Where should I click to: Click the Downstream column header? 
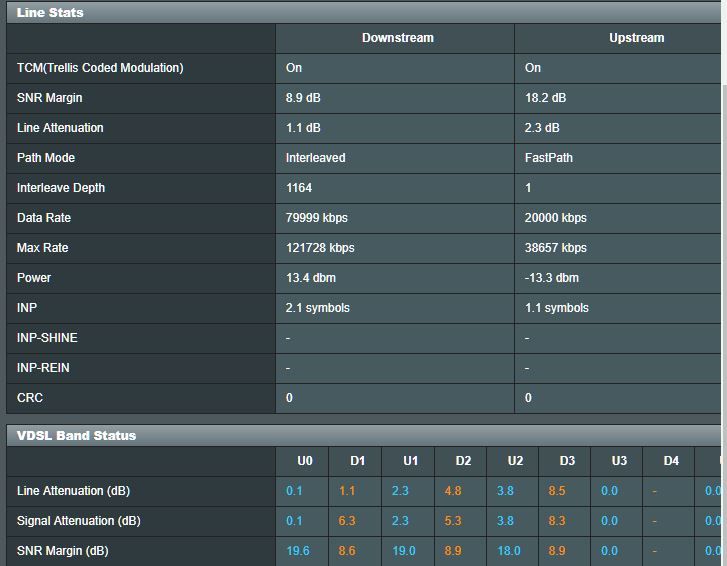(x=397, y=38)
